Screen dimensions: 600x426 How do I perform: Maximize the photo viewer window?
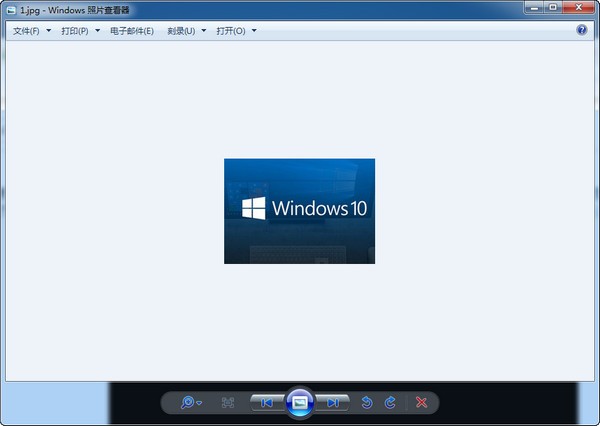tap(553, 7)
